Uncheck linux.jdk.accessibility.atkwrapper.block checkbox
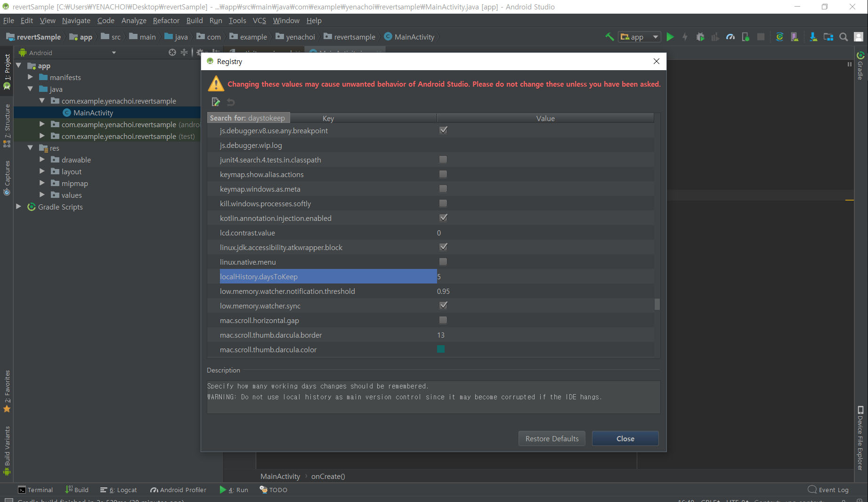 [443, 247]
